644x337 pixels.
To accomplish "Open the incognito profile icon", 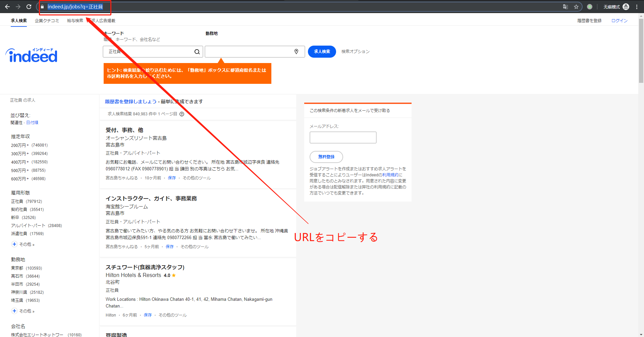I will pos(626,7).
